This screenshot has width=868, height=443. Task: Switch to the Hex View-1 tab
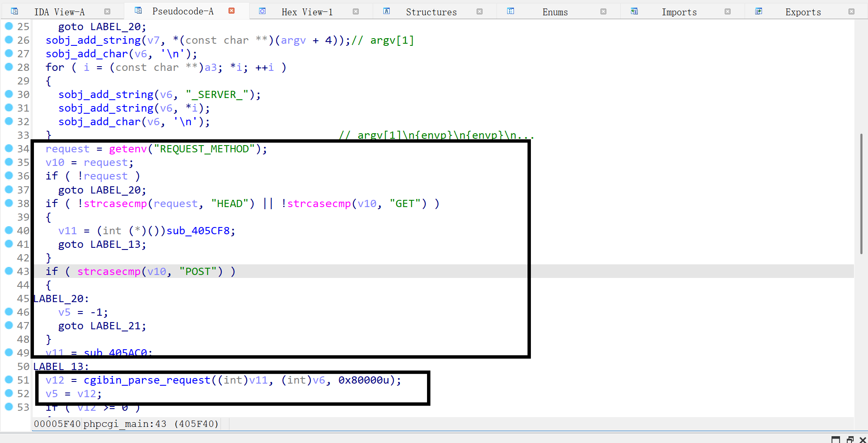(307, 12)
